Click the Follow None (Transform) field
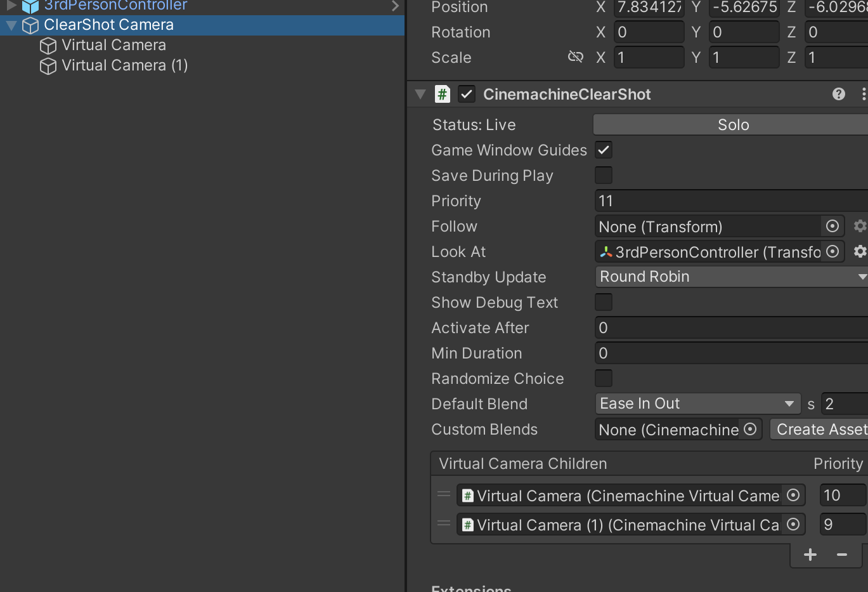Viewport: 868px width, 592px height. coord(708,227)
